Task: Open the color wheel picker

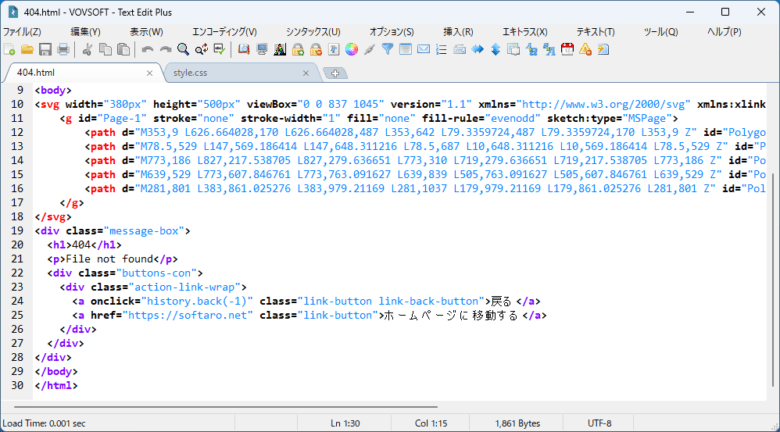Action: (352, 49)
